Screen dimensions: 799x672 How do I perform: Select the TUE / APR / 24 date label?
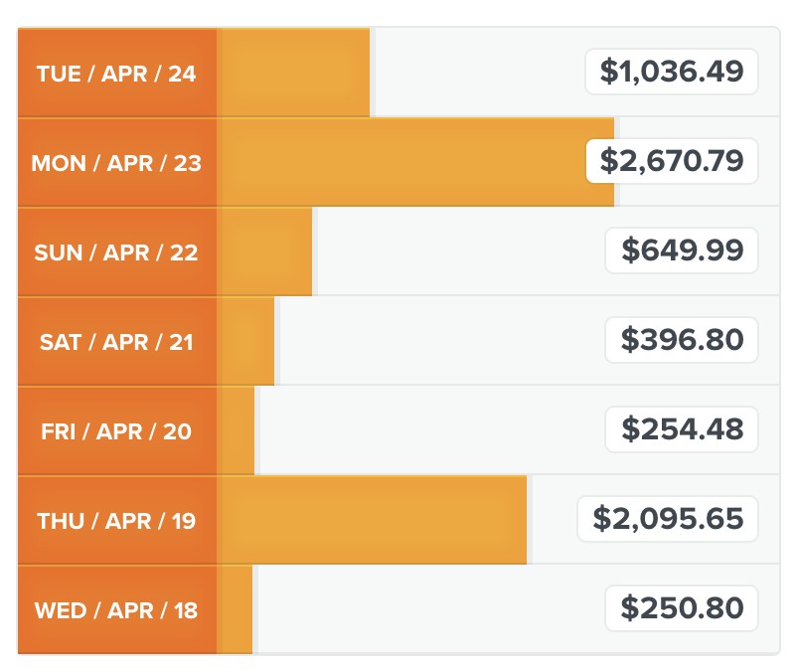click(x=116, y=74)
